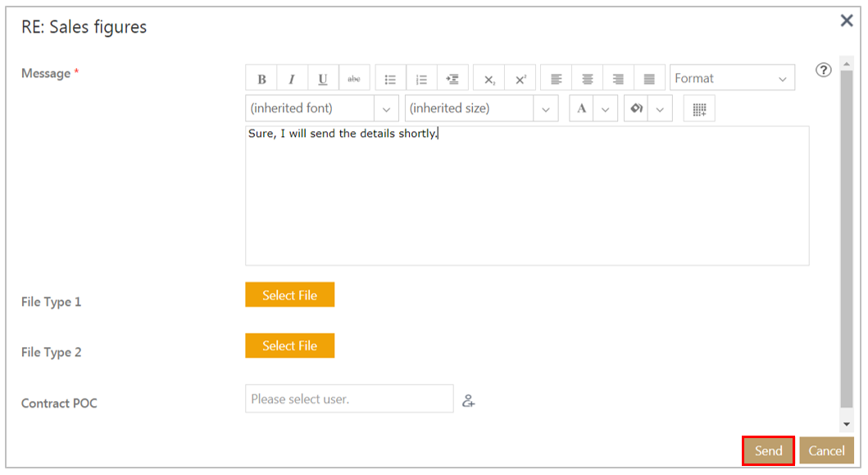Viewport: 868px width, 475px height.
Task: Click the Contract POC user field
Action: click(x=349, y=400)
